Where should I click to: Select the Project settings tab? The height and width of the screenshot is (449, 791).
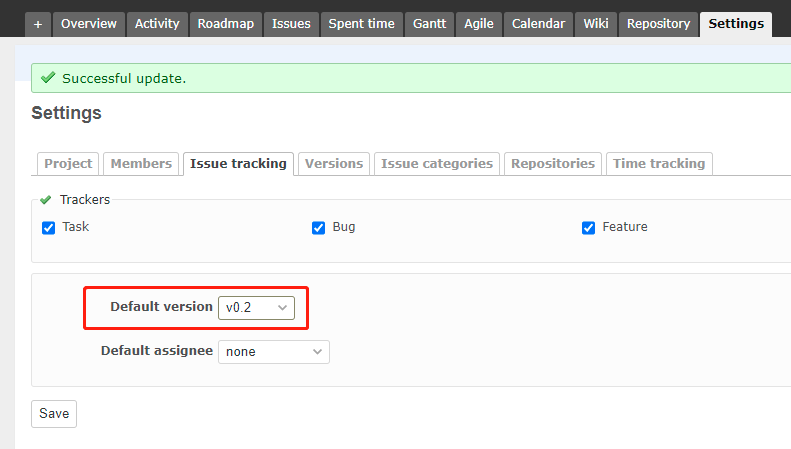pyautogui.click(x=68, y=164)
